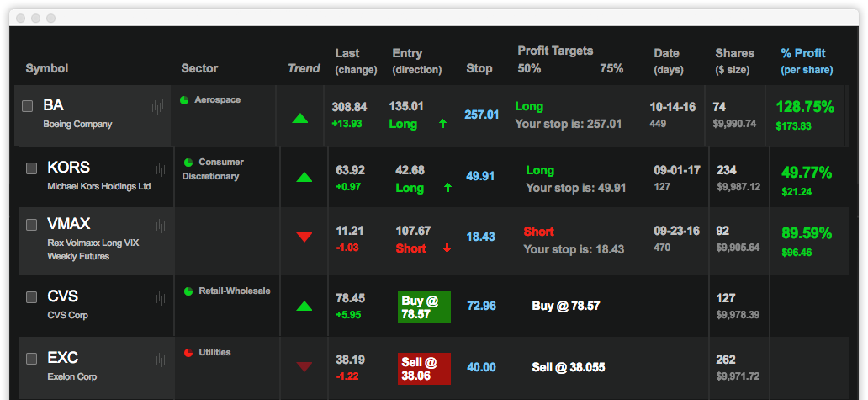Open chart icon for EXC
The height and width of the screenshot is (400, 868).
point(162,359)
